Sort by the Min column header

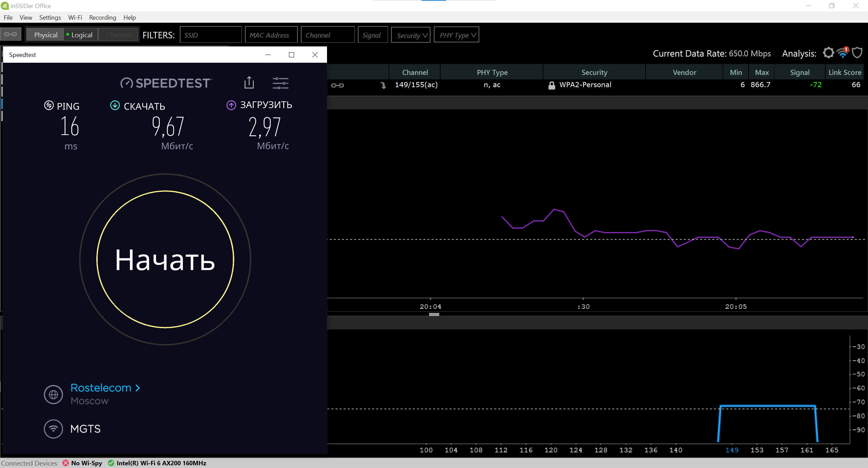[x=736, y=72]
